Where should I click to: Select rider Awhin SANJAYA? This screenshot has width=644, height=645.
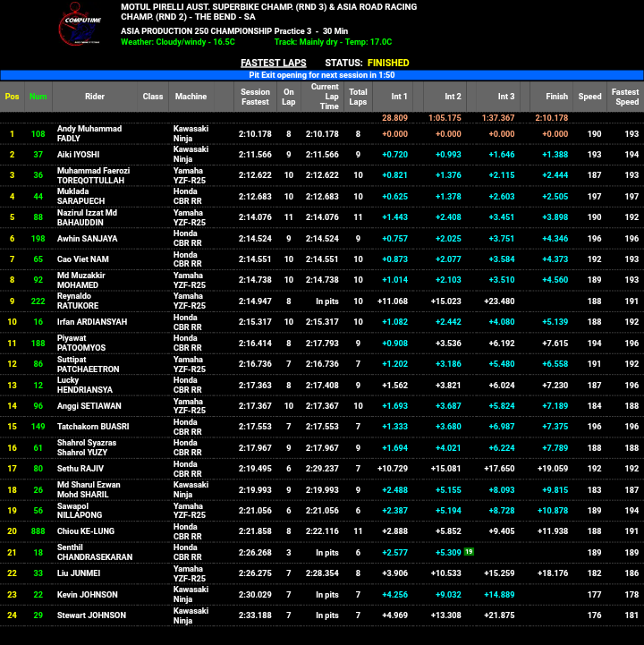click(x=87, y=239)
